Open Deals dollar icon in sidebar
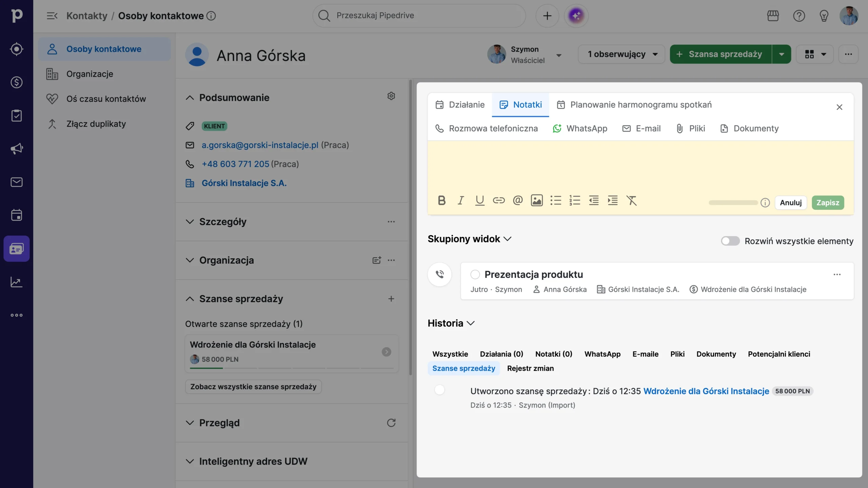 pos(16,82)
